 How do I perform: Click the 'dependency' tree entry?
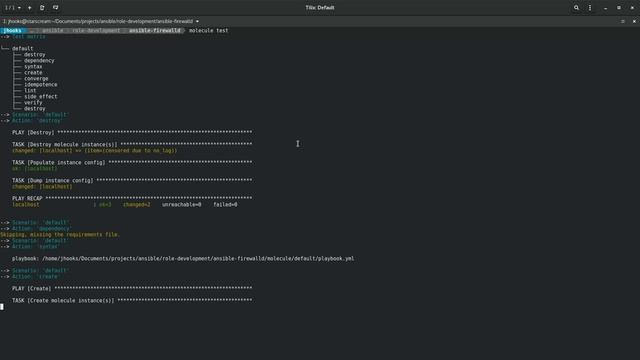pos(39,60)
